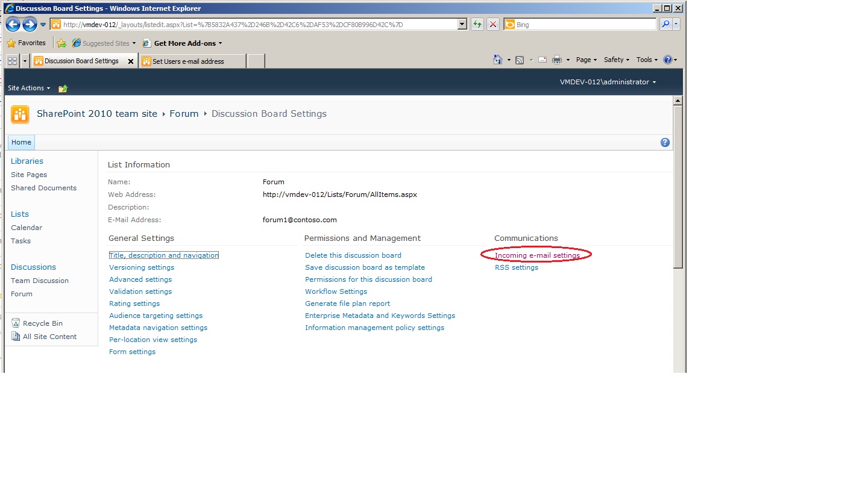The width and height of the screenshot is (868, 492).
Task: Click the browser Forward arrow button
Action: coord(30,25)
